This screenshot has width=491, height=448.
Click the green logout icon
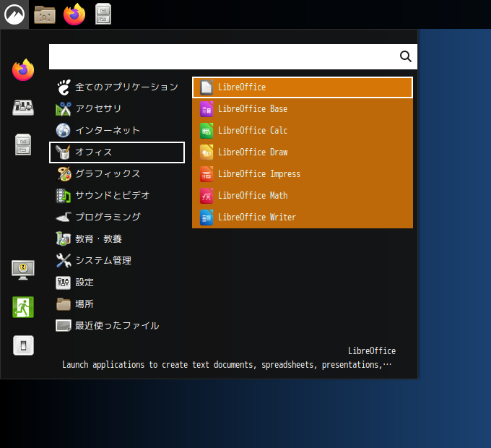point(23,307)
